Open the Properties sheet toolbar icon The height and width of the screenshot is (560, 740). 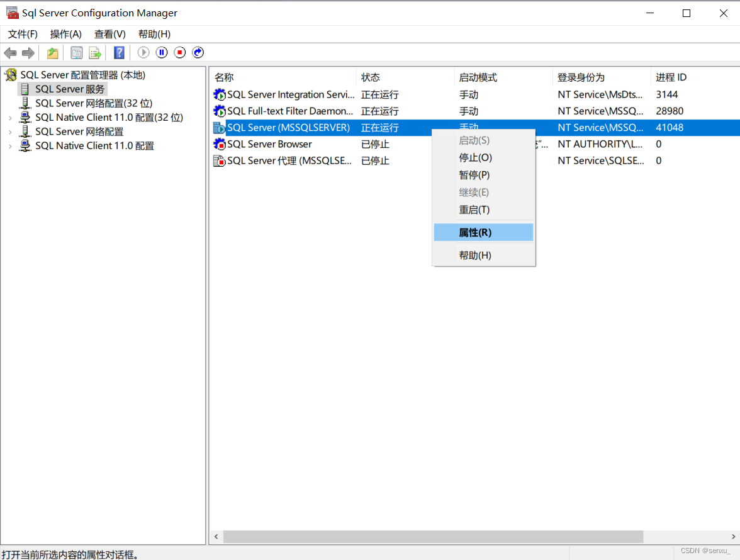click(77, 53)
